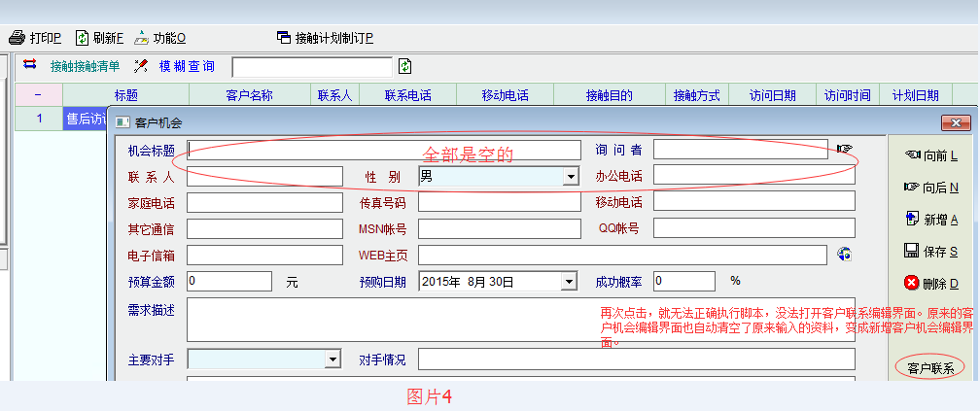Go to next record with 向后
Screen dimensions: 980x411
[930, 187]
